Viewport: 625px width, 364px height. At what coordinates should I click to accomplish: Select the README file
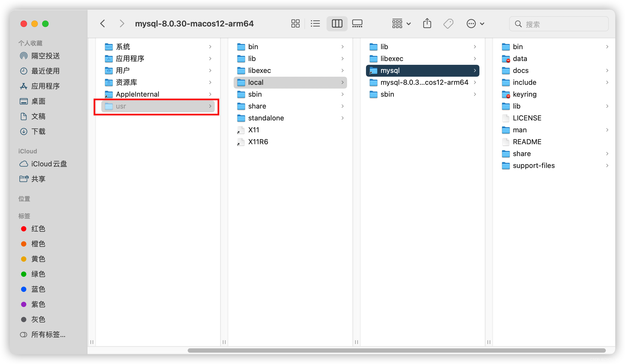tap(527, 142)
